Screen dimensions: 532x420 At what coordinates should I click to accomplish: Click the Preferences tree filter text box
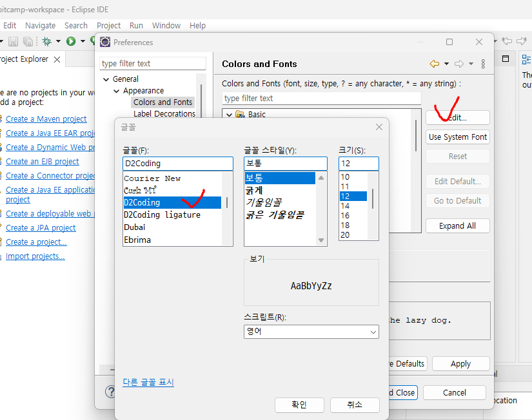[x=153, y=63]
